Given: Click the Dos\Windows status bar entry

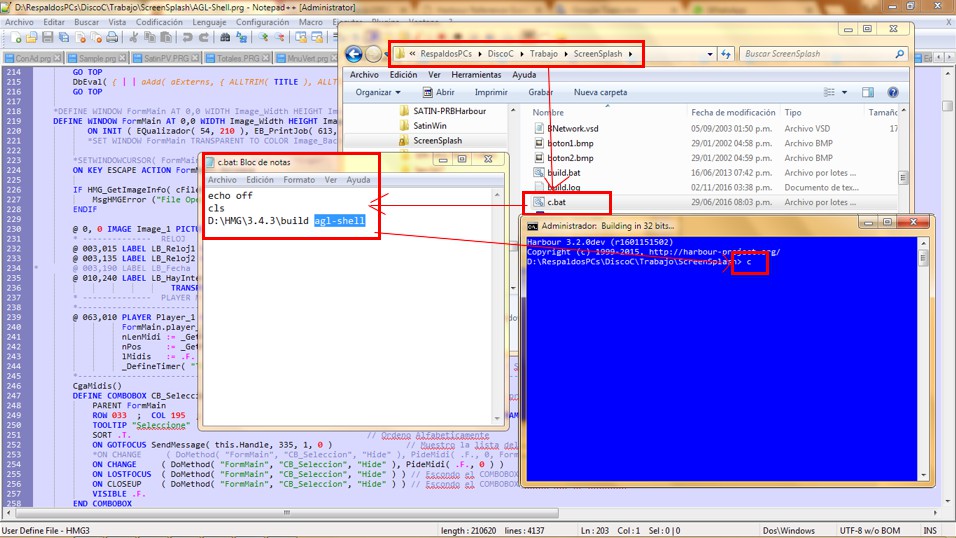Looking at the screenshot, I should pyautogui.click(x=788, y=531).
